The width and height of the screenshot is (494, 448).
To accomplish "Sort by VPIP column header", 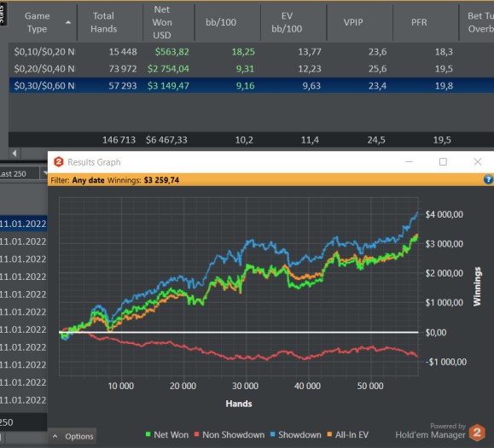I will [x=353, y=22].
